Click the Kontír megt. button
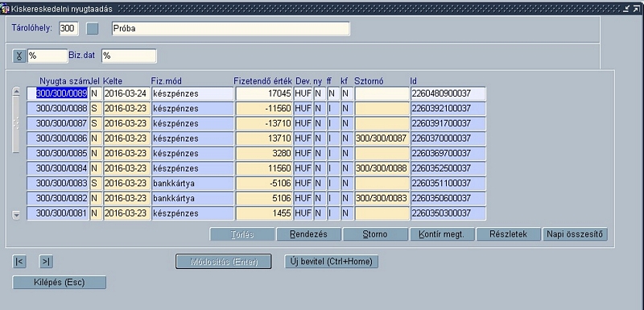 pyautogui.click(x=442, y=234)
